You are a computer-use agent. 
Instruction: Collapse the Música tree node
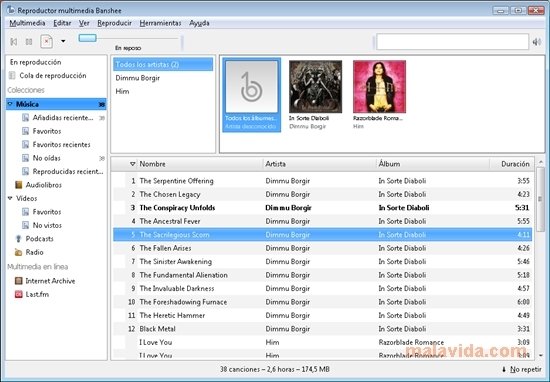(x=10, y=104)
